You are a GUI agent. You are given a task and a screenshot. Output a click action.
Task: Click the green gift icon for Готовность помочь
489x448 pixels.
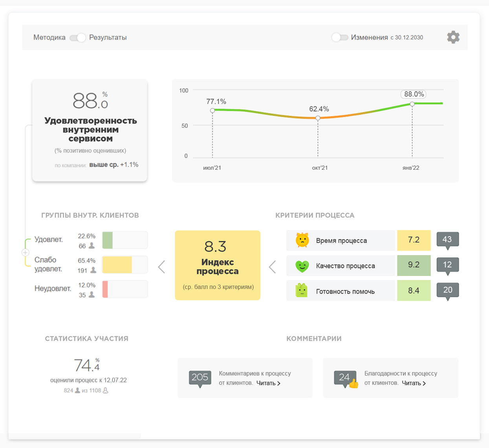301,291
